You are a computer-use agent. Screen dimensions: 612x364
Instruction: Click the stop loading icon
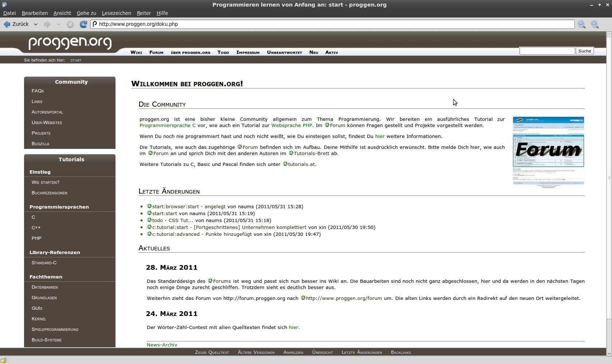click(70, 24)
